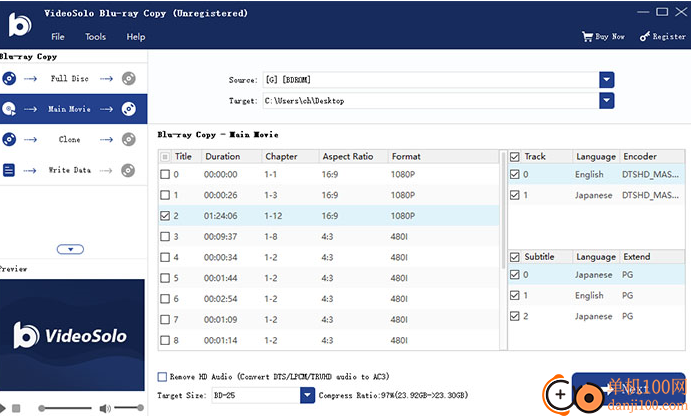Expand the Target path dropdown
Screen dimensions: 691x416
(606, 100)
